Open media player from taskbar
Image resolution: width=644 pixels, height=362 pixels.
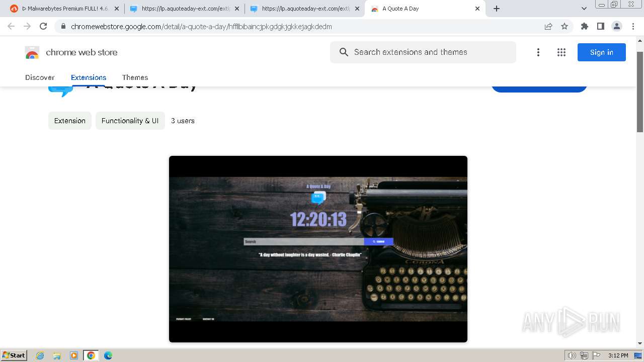click(74, 355)
